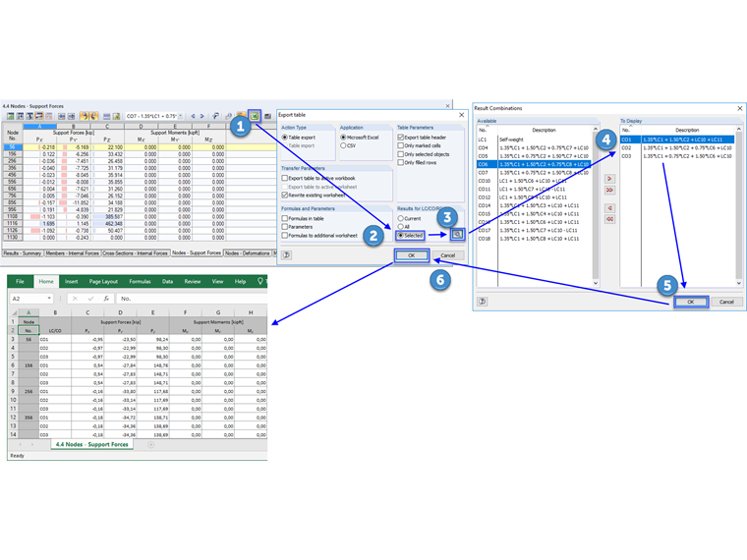The image size is (747, 560).
Task: Click Cancel in Result Combinations dialog
Action: tap(726, 302)
